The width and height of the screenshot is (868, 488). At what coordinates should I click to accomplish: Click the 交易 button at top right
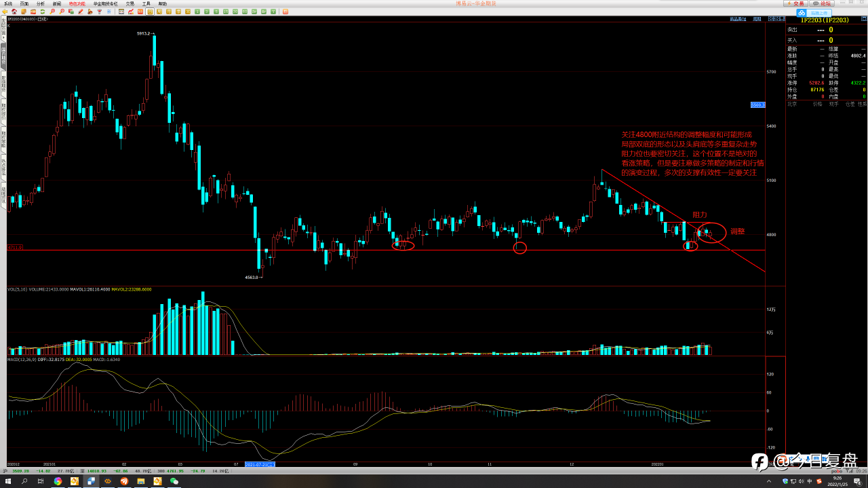tap(795, 3)
